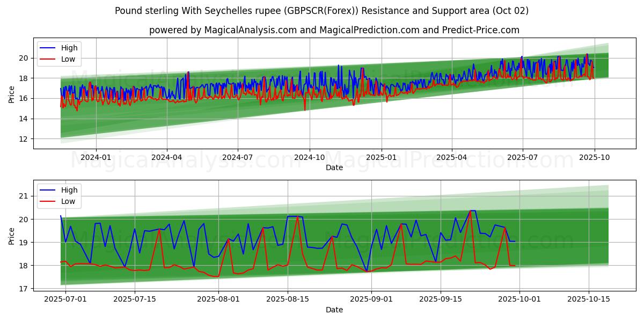Click the Date x-axis label under top chart
Image resolution: width=644 pixels, height=322 pixels.
tap(334, 167)
